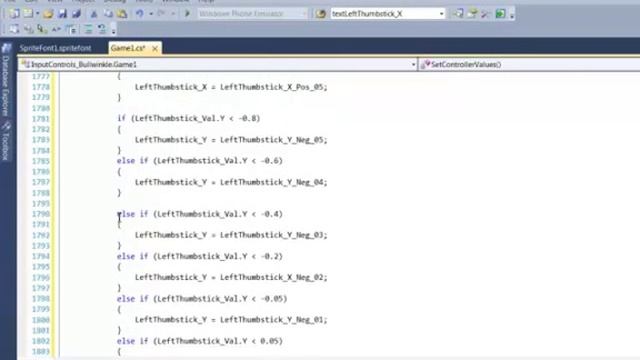The image size is (640, 360).
Task: Open the Add New Item dropdown arrow
Action: pyautogui.click(x=37, y=14)
